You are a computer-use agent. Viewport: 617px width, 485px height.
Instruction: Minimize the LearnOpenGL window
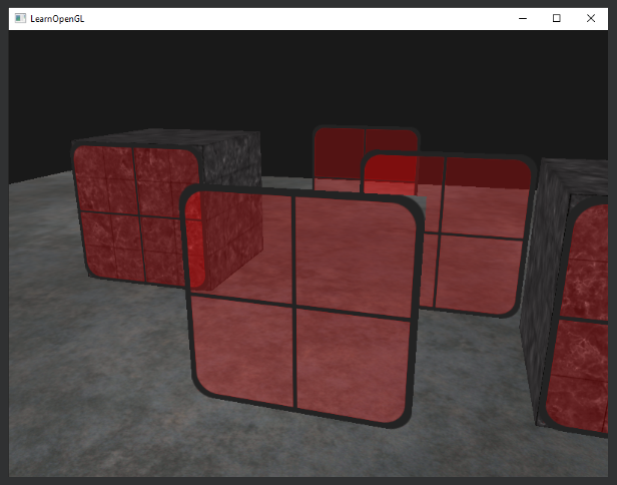click(523, 18)
